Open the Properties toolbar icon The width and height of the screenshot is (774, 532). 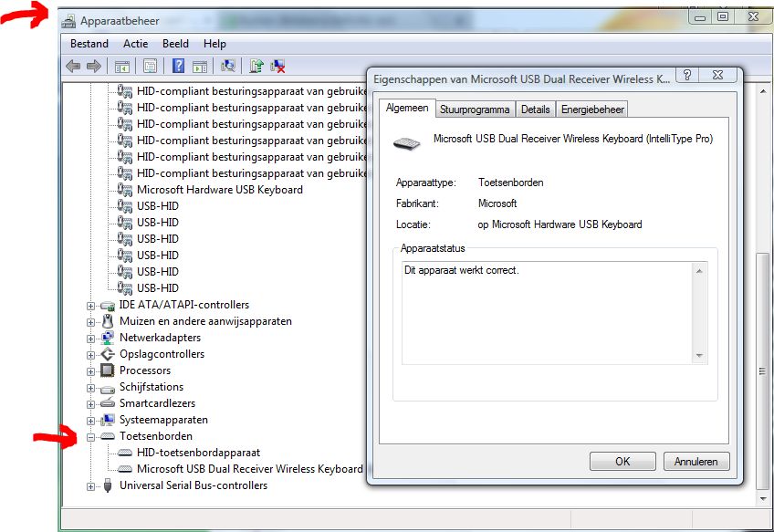point(150,66)
